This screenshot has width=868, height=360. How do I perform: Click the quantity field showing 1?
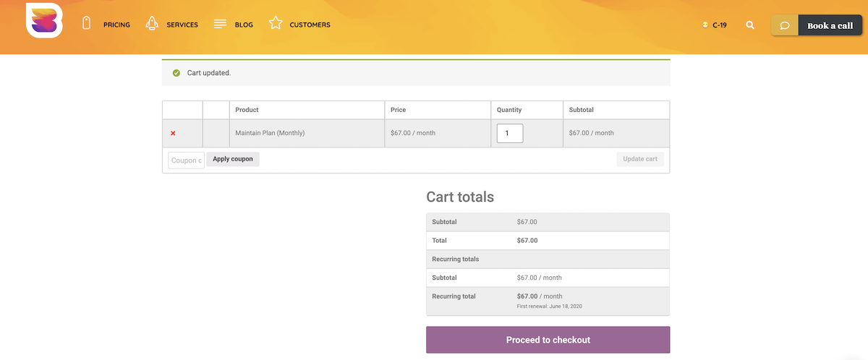coord(510,133)
